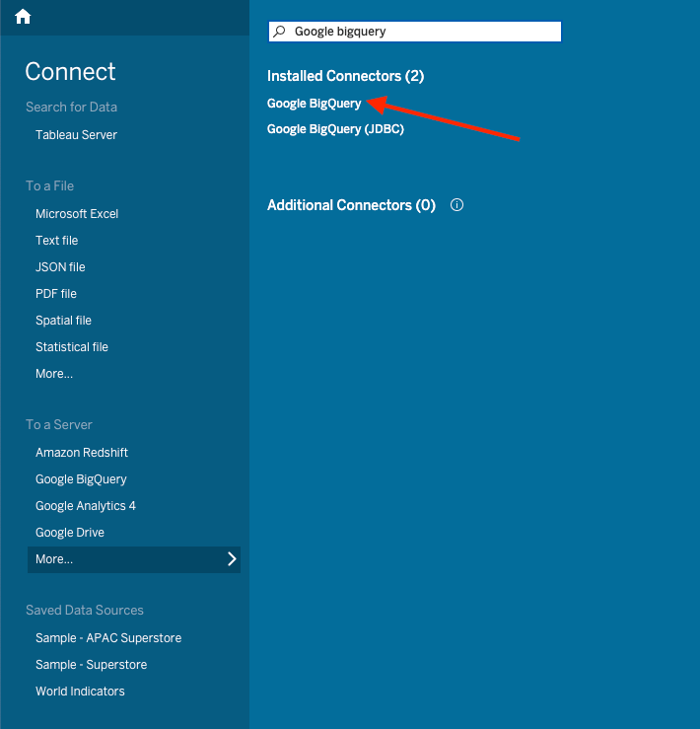Screen dimensions: 700x729
Task: Click the Saved Data Sources section label
Action: (x=85, y=610)
